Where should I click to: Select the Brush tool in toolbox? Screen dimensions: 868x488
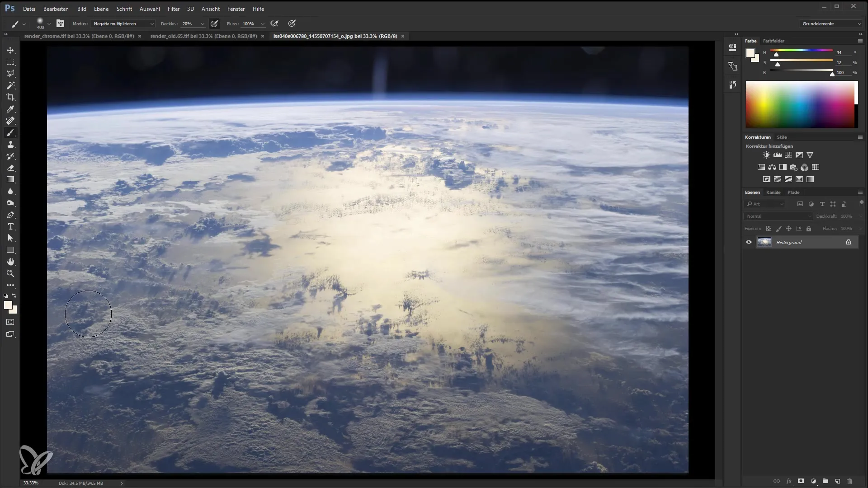tap(10, 132)
